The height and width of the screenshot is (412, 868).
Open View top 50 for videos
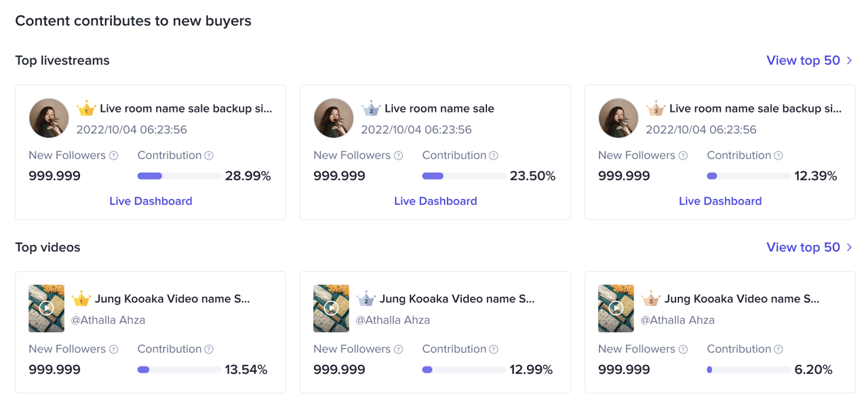(803, 247)
